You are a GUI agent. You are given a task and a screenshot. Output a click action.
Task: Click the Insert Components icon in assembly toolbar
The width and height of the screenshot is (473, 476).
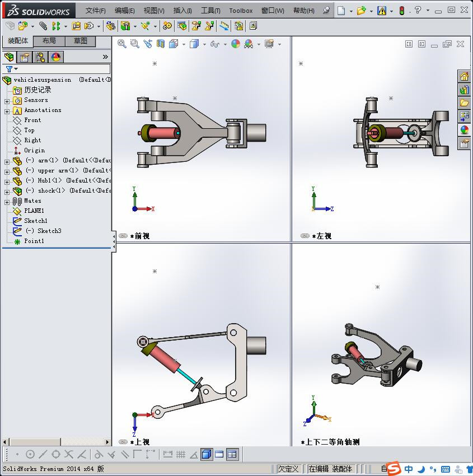[23, 26]
